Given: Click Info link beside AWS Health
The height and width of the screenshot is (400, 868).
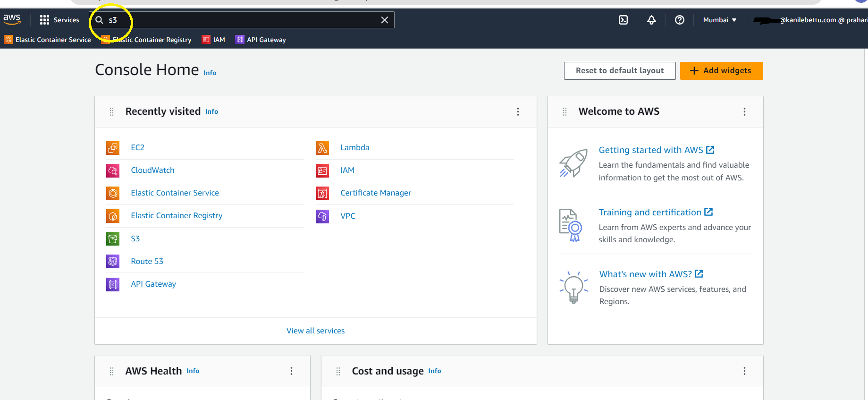Looking at the screenshot, I should (x=193, y=371).
